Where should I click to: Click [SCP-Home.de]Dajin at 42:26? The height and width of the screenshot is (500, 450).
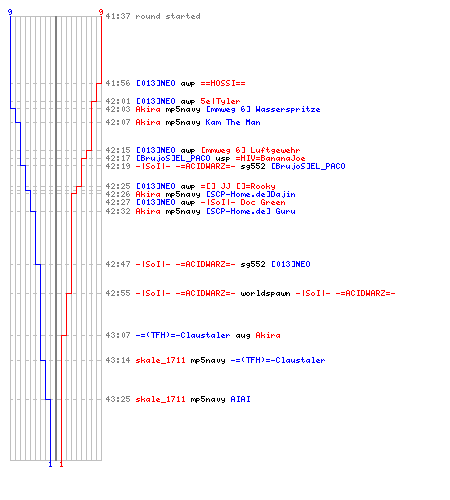251,194
